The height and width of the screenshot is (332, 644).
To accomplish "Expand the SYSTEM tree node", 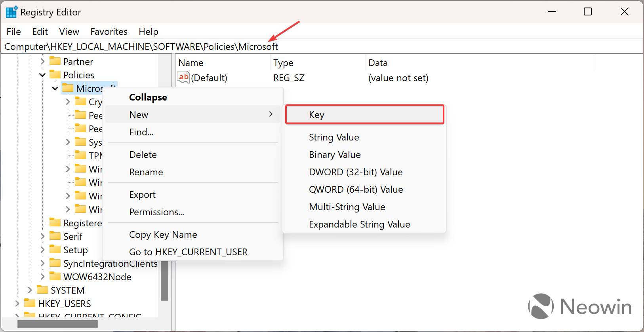I will click(x=30, y=290).
